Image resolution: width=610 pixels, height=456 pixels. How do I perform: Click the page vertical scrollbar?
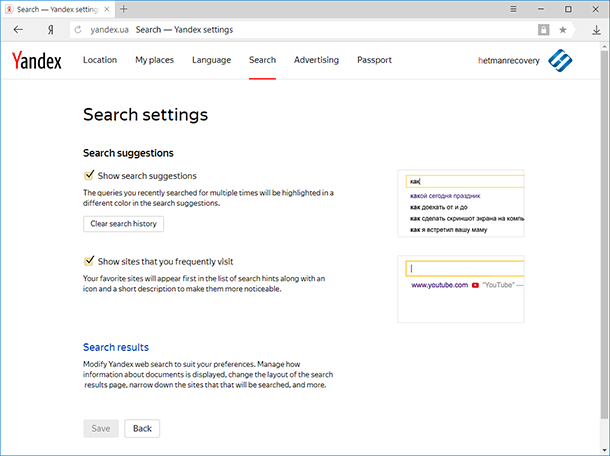pos(604,233)
